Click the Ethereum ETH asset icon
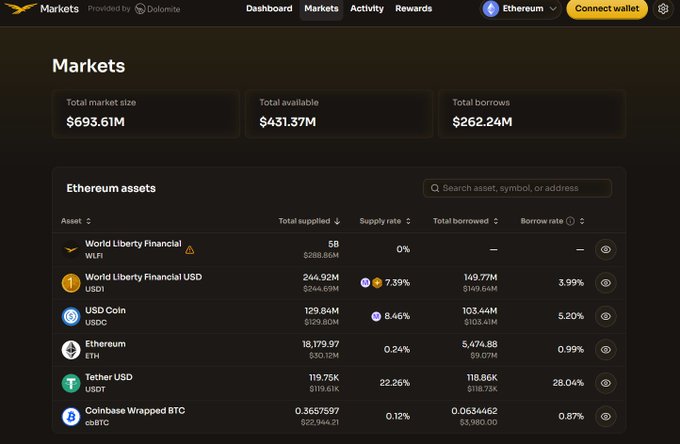Viewport: 680px width, 444px height. [x=71, y=349]
